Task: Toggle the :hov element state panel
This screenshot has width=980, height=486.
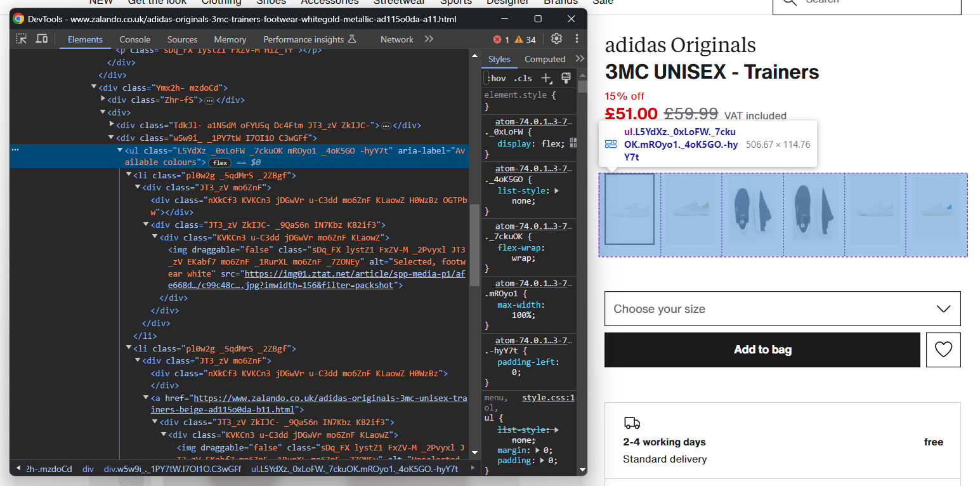Action: coord(497,78)
